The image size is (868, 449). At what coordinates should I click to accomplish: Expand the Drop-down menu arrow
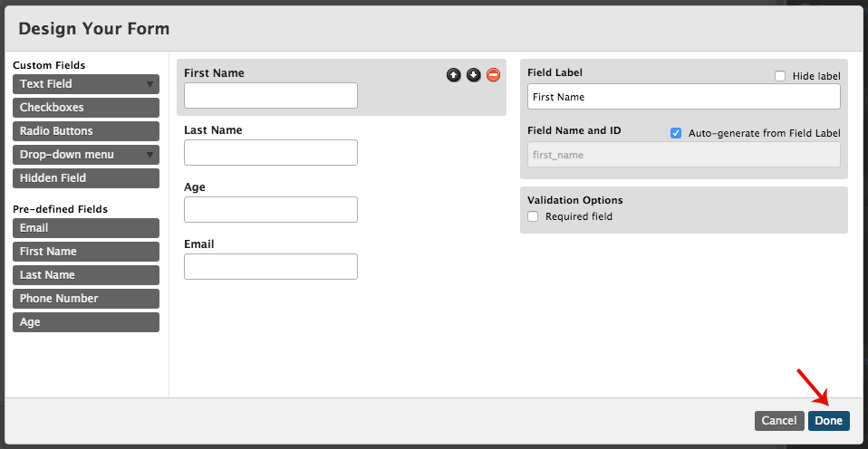[x=149, y=155]
